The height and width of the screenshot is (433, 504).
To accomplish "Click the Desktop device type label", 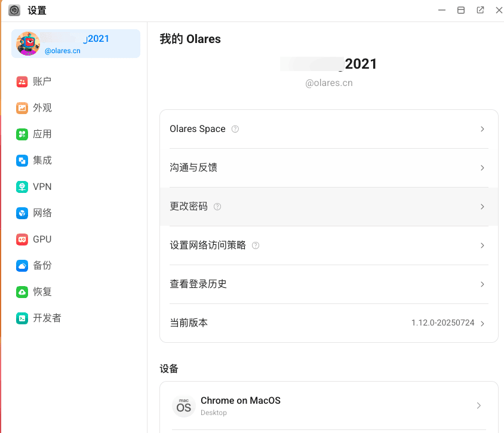I will (213, 413).
